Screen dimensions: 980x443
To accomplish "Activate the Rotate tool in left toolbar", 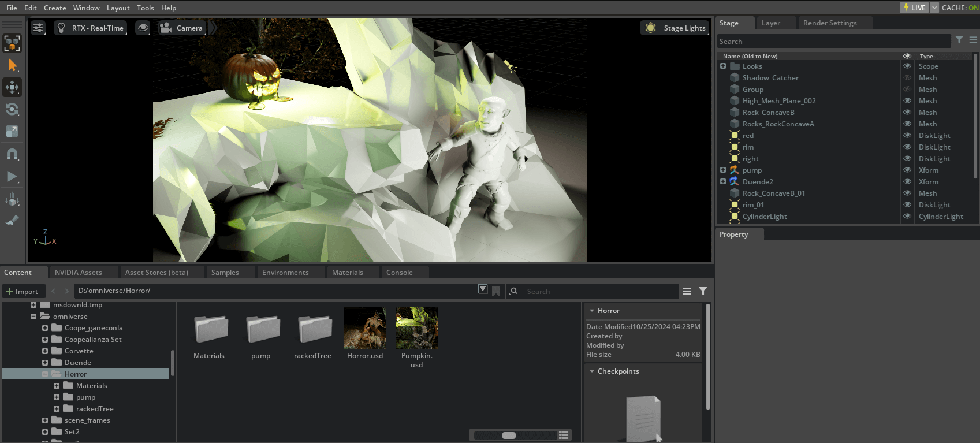I will click(12, 109).
